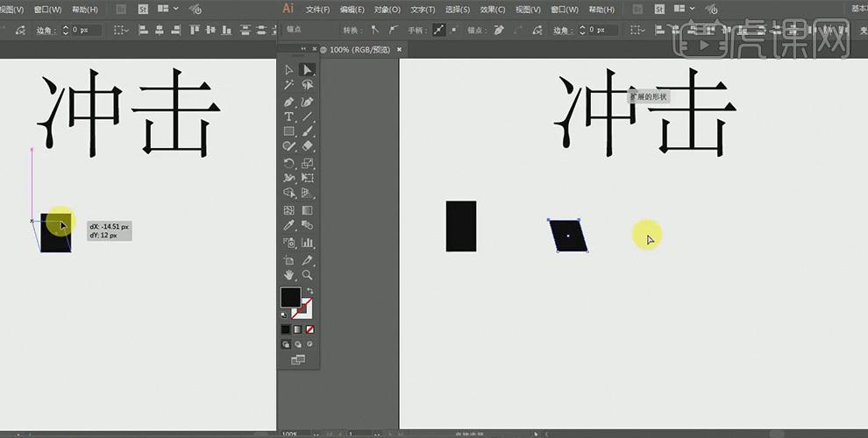868x438 pixels.
Task: Select the Curvature tool
Action: 307,102
